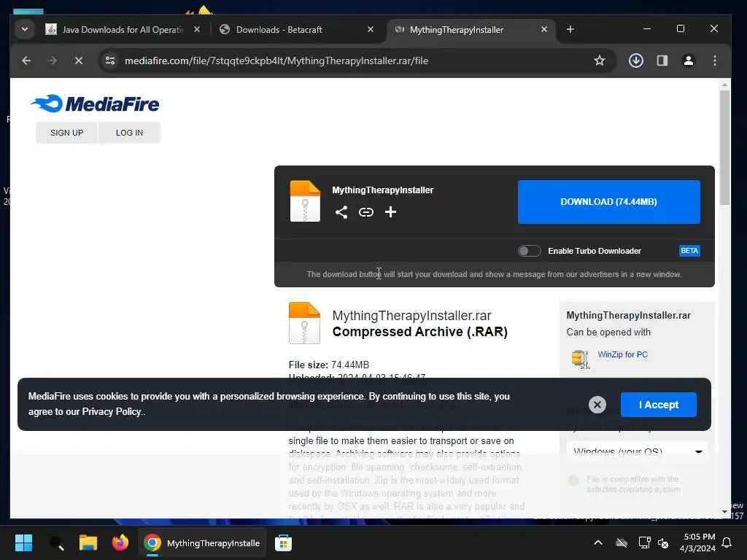Switch to Downloads - Betacraft tab
Screen dimensions: 747x560
295,29
